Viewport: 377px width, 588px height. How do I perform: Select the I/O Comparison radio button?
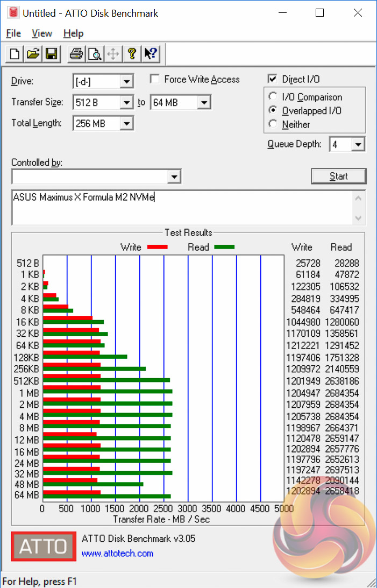coord(273,96)
